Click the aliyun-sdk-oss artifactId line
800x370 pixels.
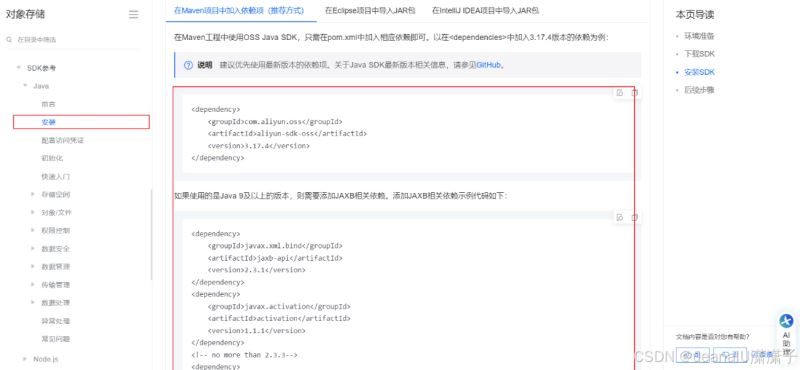click(x=287, y=134)
